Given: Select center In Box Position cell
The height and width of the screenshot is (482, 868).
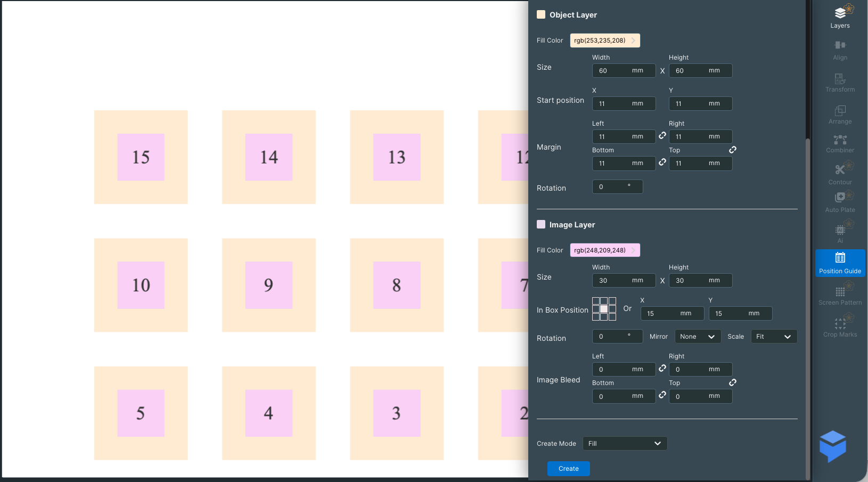Looking at the screenshot, I should (604, 309).
